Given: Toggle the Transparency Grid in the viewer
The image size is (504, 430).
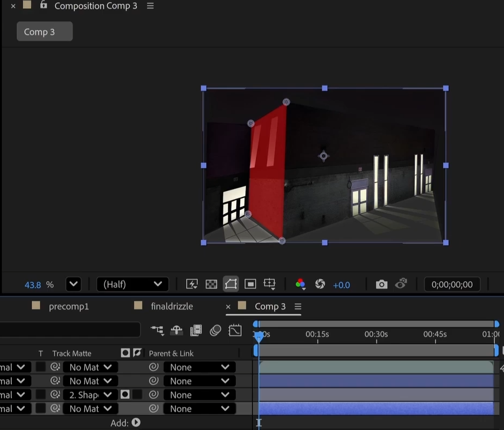Looking at the screenshot, I should (211, 283).
